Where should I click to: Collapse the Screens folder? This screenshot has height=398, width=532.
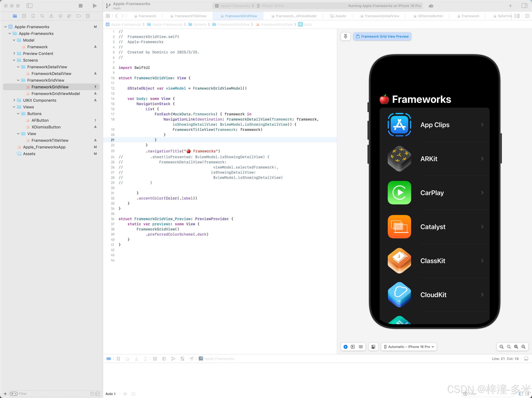(x=14, y=60)
